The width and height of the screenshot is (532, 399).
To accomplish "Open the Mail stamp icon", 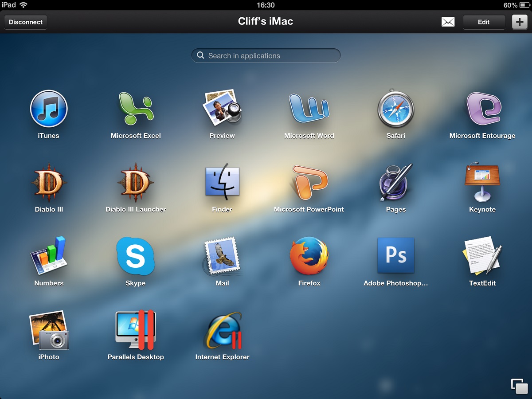I will [x=222, y=256].
